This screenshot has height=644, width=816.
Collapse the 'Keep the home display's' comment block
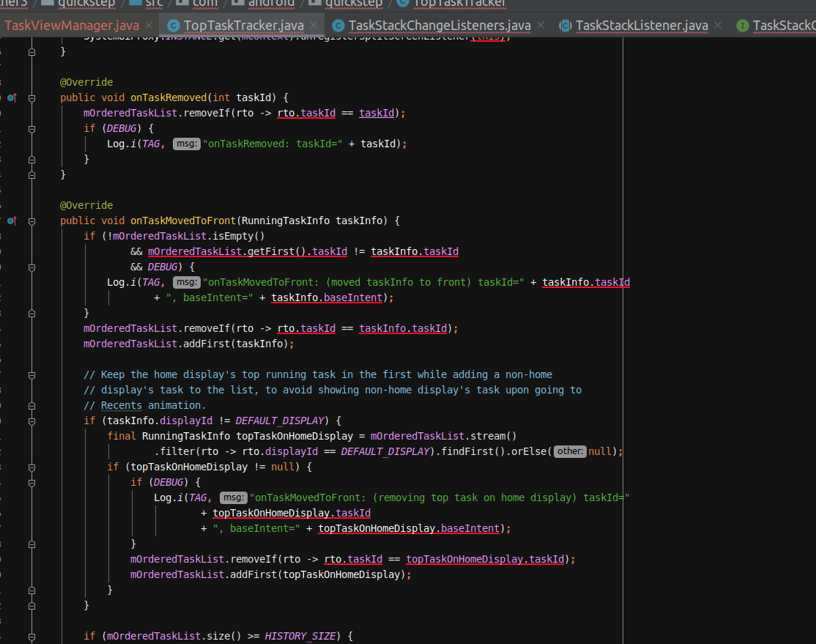tap(31, 375)
